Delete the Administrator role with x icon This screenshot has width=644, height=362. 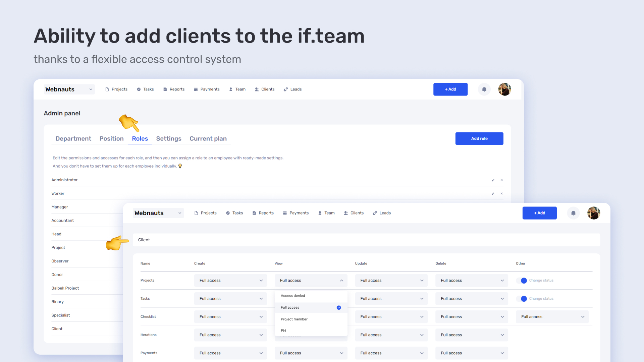click(502, 180)
